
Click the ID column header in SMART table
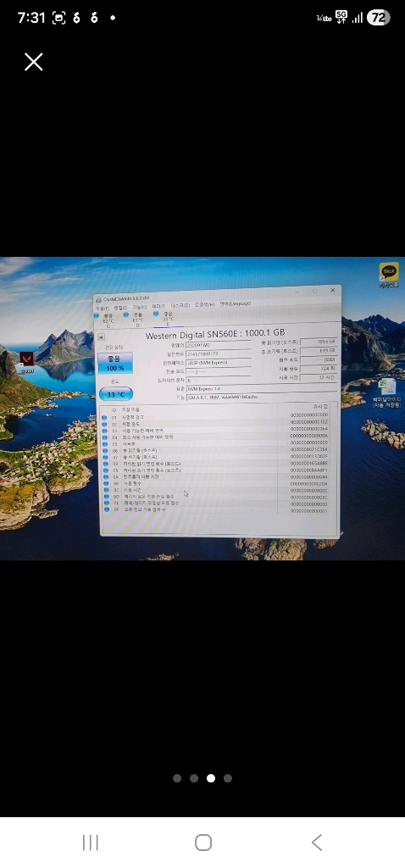pos(114,409)
